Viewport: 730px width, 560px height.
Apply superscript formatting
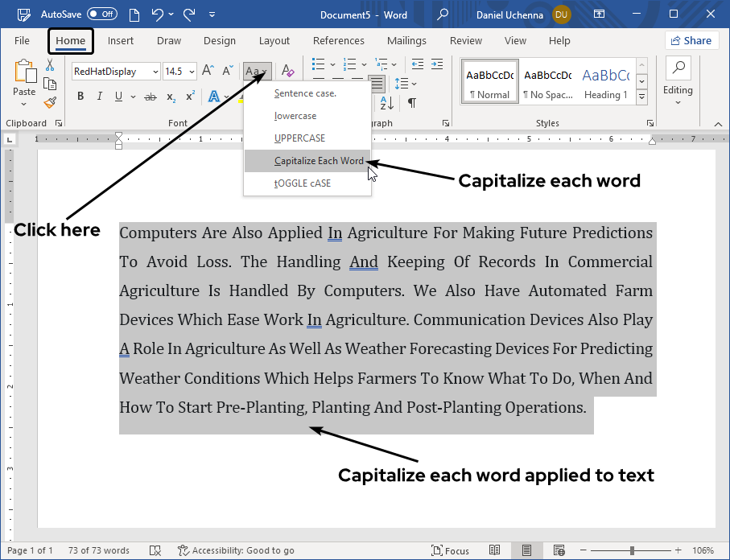(188, 96)
